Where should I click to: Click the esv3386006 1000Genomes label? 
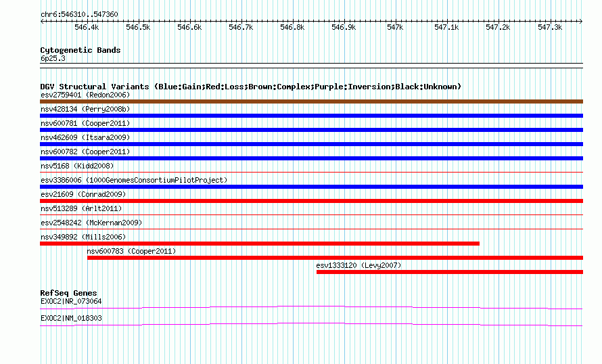[x=134, y=180]
